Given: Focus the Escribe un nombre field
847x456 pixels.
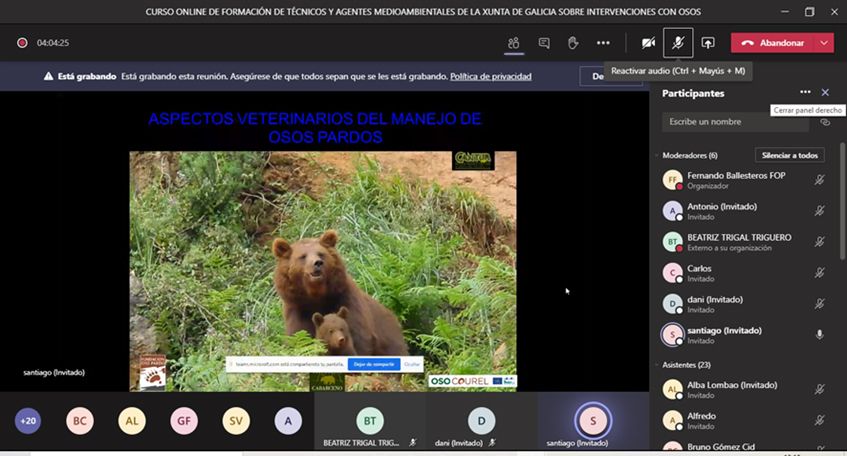Looking at the screenshot, I should click(735, 122).
